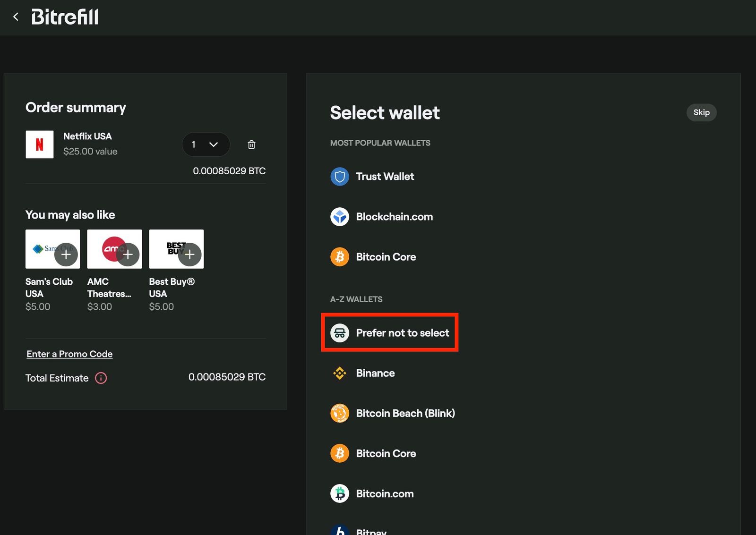Click the trash icon to remove Netflix USA

[251, 144]
